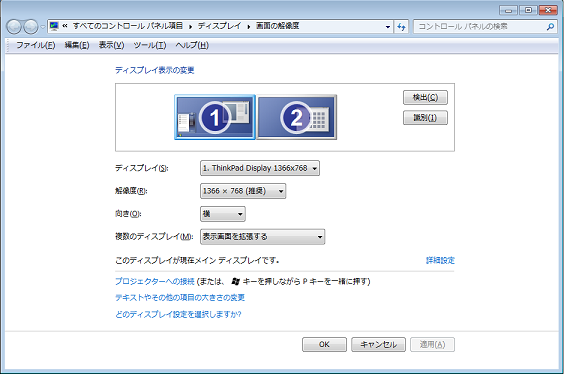Image resolution: width=565 pixels, height=374 pixels.
Task: Open the ファイル(F) menu
Action: pyautogui.click(x=36, y=45)
